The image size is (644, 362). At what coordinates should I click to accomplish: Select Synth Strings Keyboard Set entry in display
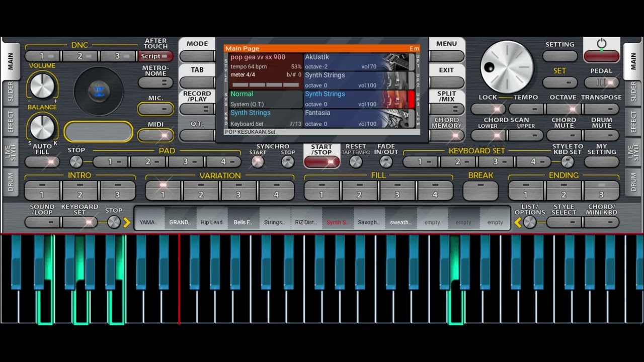click(266, 118)
